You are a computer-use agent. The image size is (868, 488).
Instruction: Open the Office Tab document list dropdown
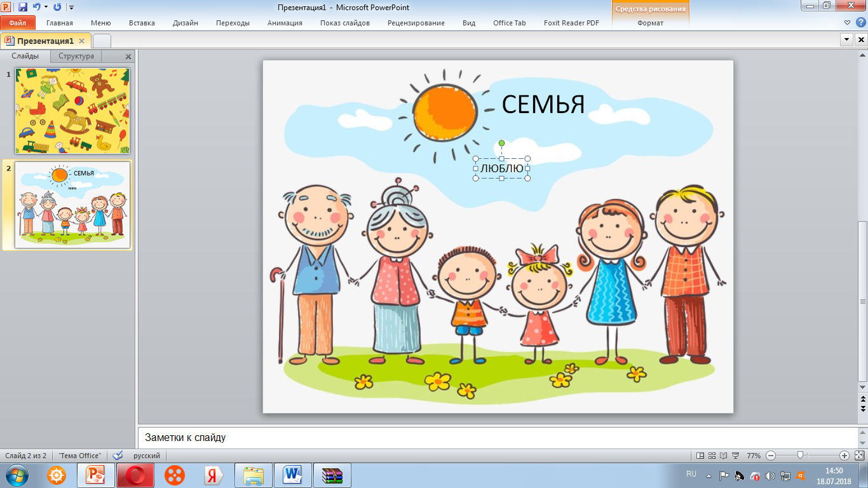point(846,40)
